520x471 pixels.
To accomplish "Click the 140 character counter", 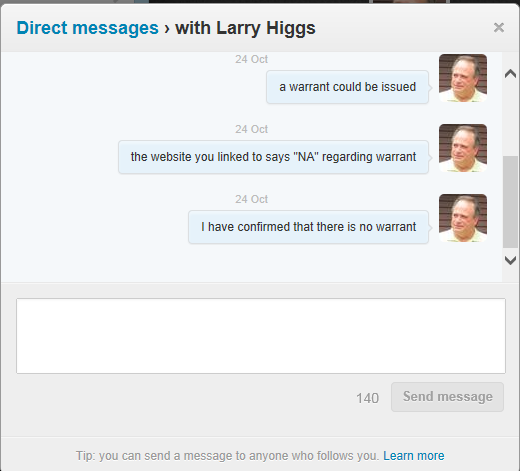I will click(x=367, y=398).
